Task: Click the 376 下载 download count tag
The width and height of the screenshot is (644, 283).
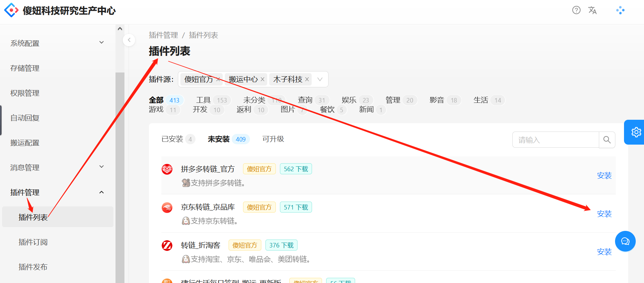Action: pyautogui.click(x=281, y=245)
